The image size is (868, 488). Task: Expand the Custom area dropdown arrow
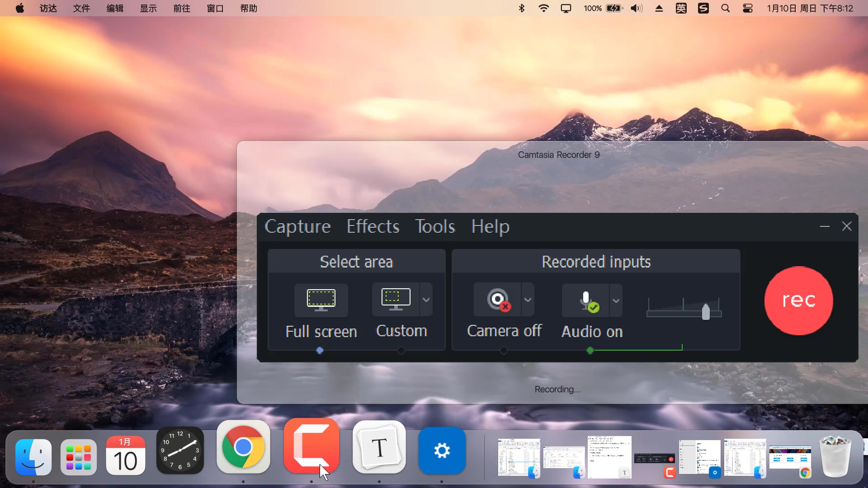[x=426, y=300]
